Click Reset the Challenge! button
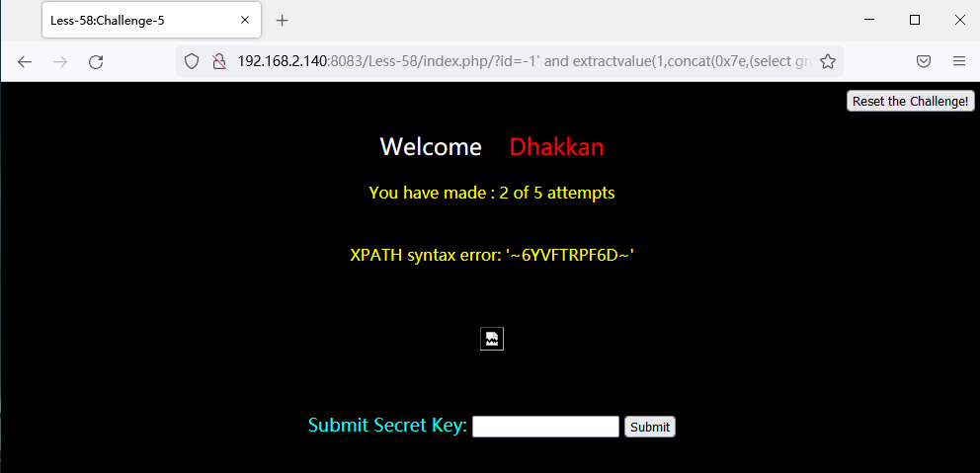This screenshot has width=980, height=473. (x=910, y=102)
